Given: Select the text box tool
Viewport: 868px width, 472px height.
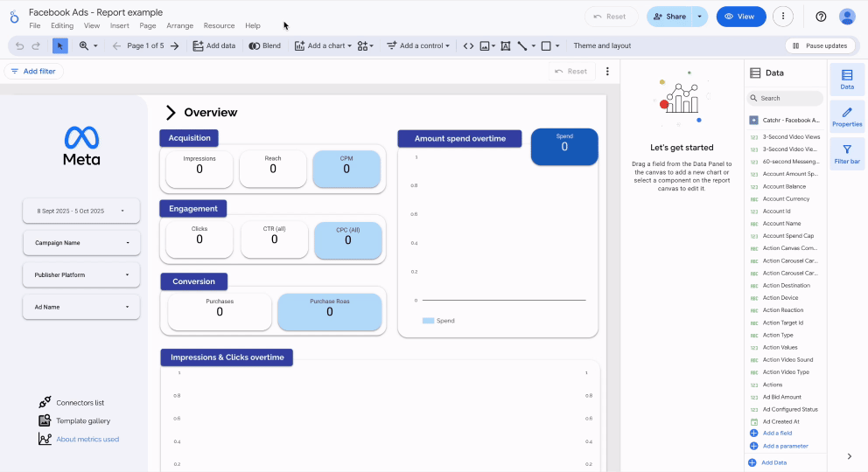Looking at the screenshot, I should (506, 45).
